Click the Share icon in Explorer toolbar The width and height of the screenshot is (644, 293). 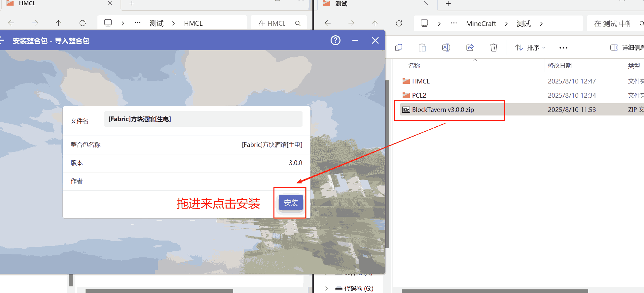tap(470, 48)
